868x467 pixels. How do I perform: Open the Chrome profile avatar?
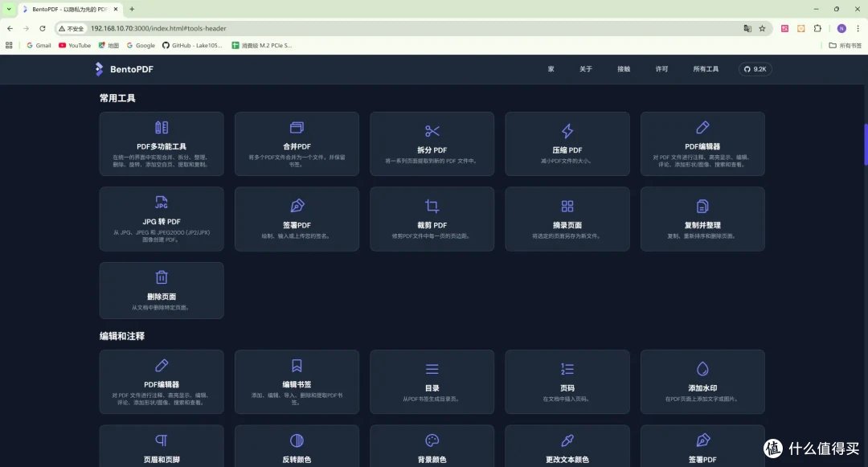coord(841,28)
